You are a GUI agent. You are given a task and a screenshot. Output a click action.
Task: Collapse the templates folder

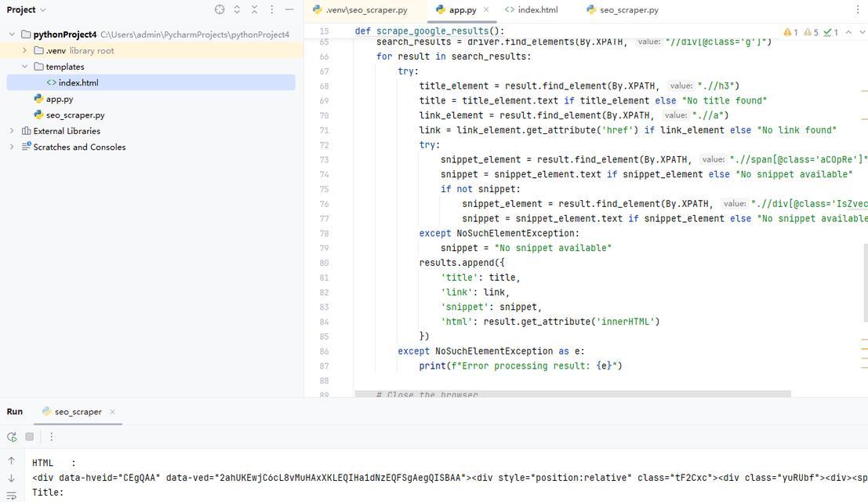click(24, 67)
